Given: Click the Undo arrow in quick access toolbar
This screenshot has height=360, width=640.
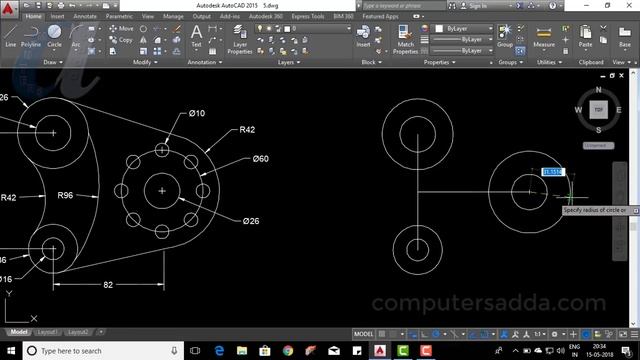Looking at the screenshot, I should [72, 6].
